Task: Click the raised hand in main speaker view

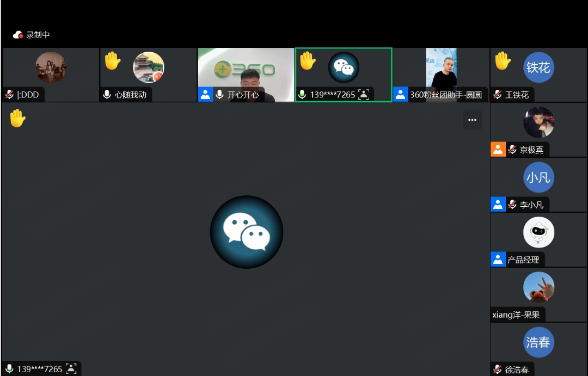Action: coord(17,118)
